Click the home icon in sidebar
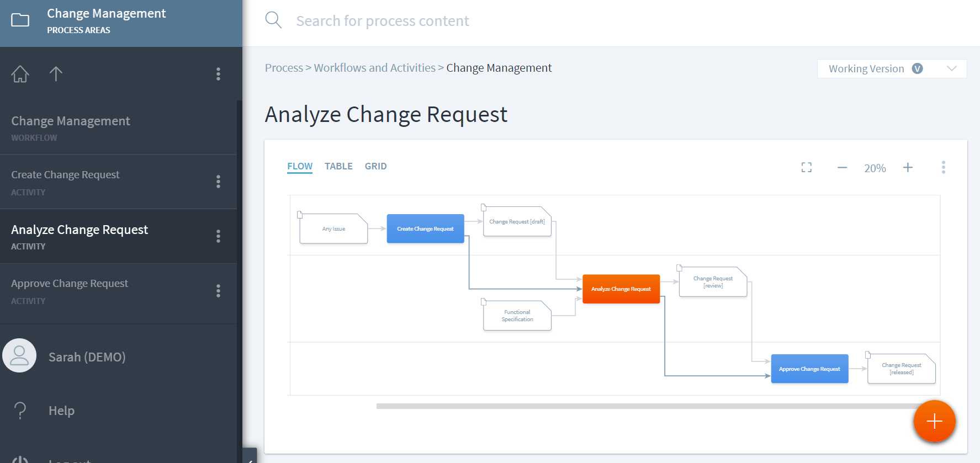This screenshot has height=463, width=980. click(20, 74)
